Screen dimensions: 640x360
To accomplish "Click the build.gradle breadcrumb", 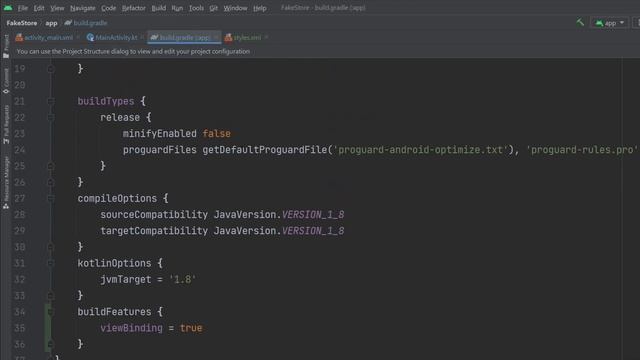I will (x=86, y=23).
